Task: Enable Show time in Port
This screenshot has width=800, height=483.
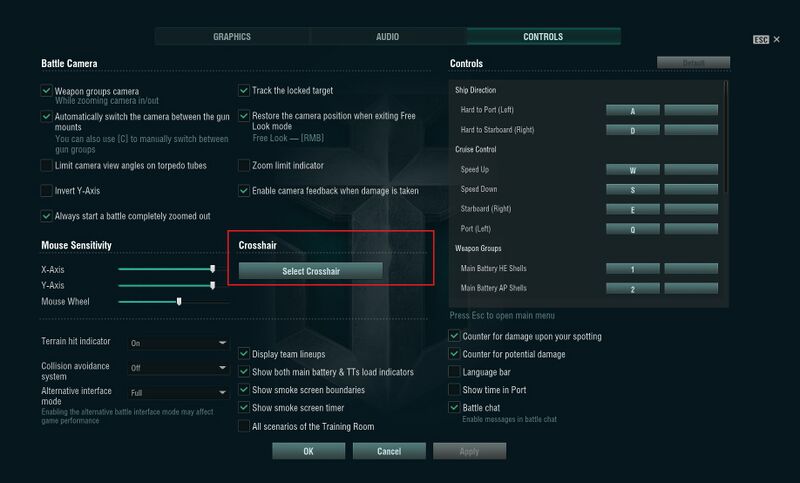Action: 454,390
